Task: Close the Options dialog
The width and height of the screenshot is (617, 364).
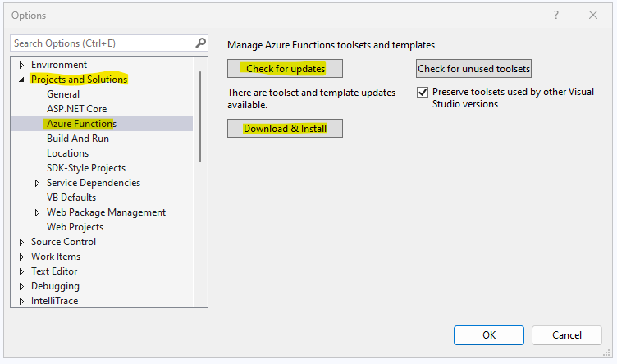Action: point(593,15)
